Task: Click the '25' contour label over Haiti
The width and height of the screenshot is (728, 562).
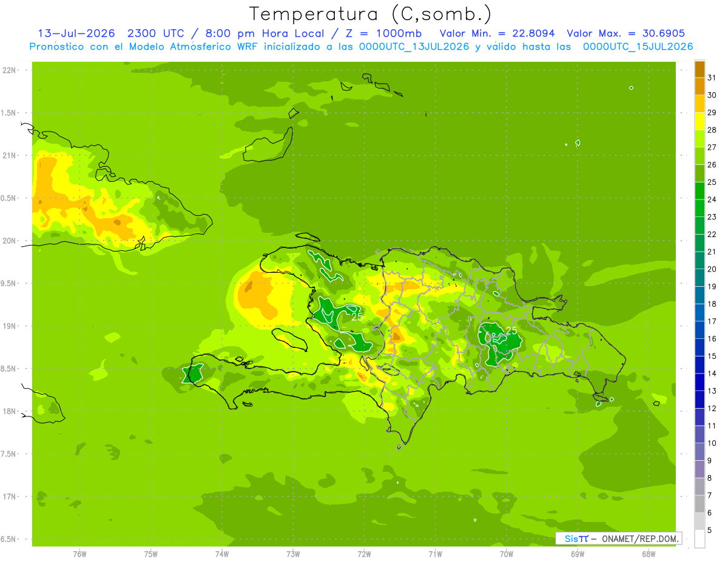Action: pyautogui.click(x=357, y=316)
